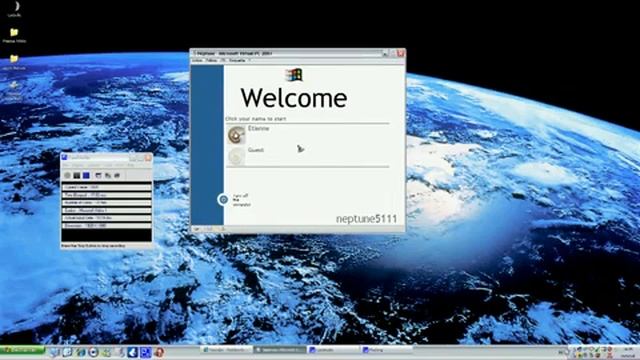This screenshot has width=640, height=360.
Task: Switch to the highlighted Virtual PC taskbar button
Action: click(280, 350)
